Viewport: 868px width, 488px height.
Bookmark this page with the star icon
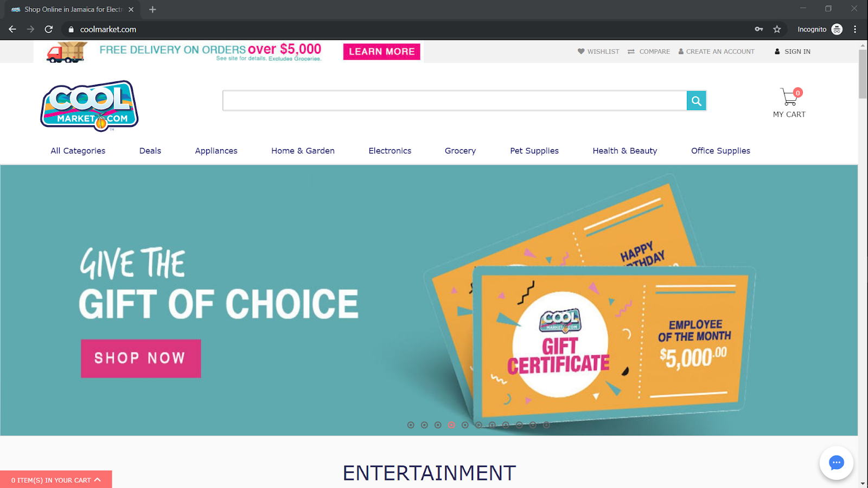tap(777, 29)
